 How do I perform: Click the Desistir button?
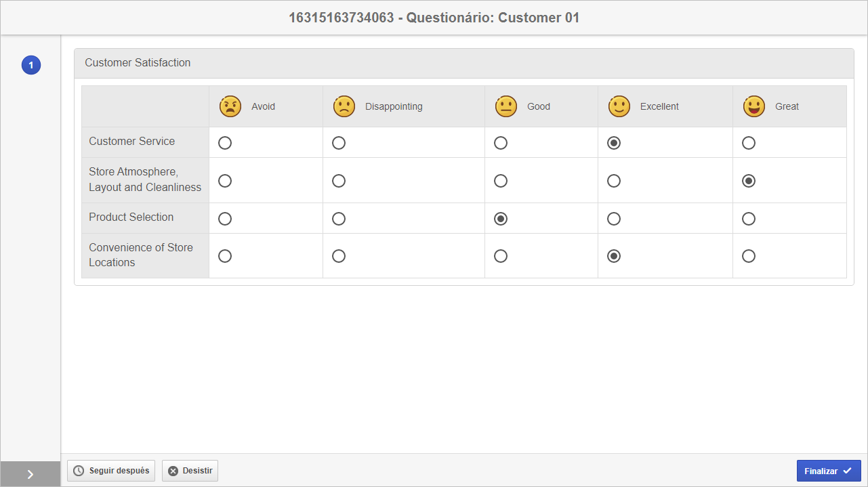[190, 471]
